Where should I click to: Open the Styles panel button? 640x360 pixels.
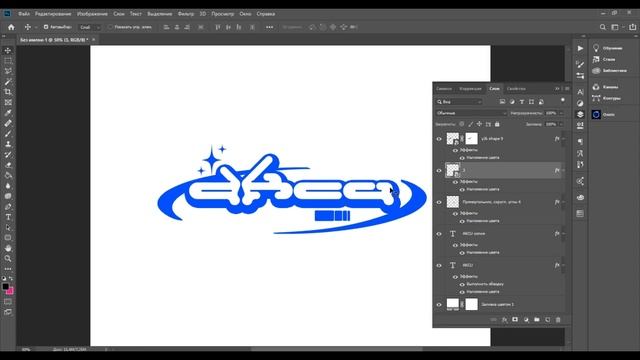(604, 59)
